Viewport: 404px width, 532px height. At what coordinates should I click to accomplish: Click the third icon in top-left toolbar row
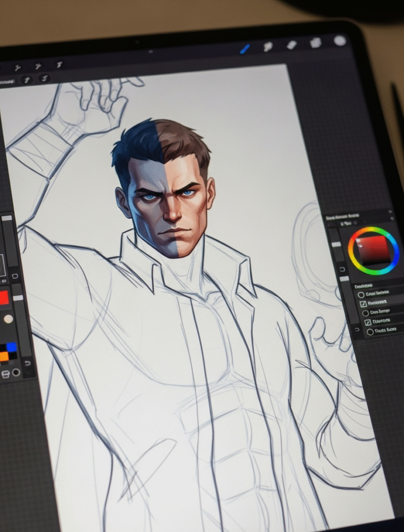[59, 64]
